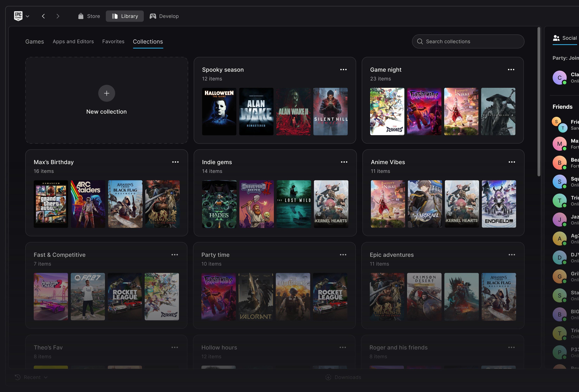Open Hollow hours three-dot menu
This screenshot has width=579, height=392.
[343, 347]
